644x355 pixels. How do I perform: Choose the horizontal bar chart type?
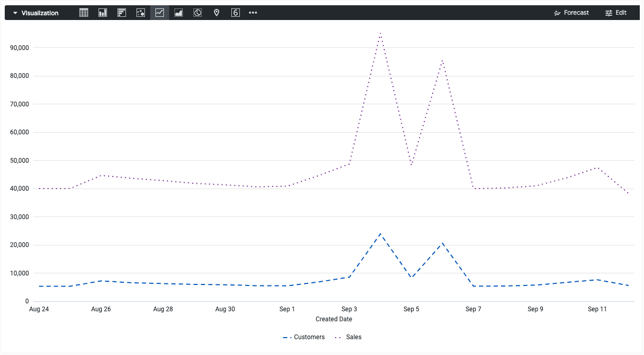pyautogui.click(x=122, y=13)
